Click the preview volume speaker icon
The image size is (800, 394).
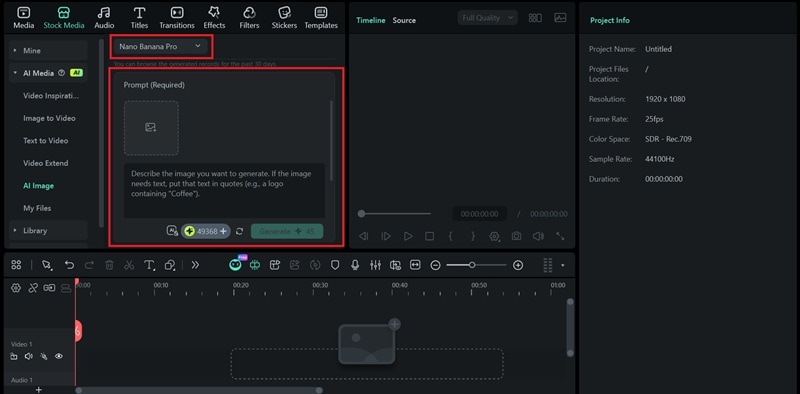click(x=538, y=236)
